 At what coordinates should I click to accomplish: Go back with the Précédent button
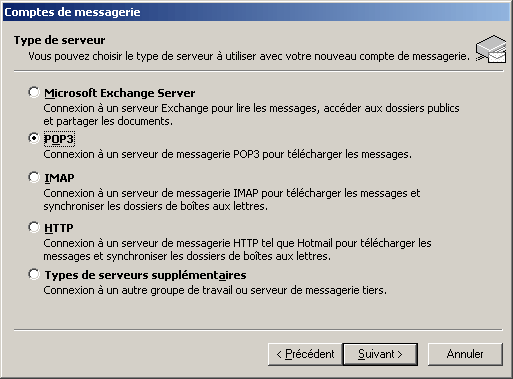pyautogui.click(x=305, y=354)
